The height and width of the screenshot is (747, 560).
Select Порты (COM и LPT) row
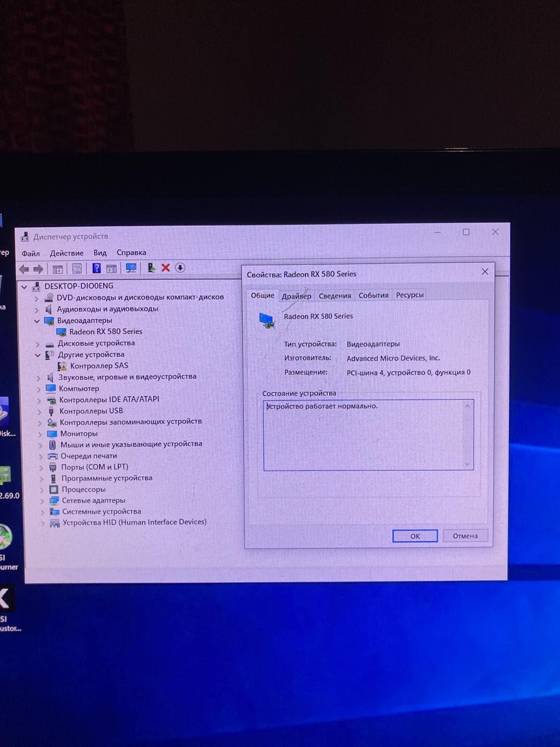(x=94, y=467)
